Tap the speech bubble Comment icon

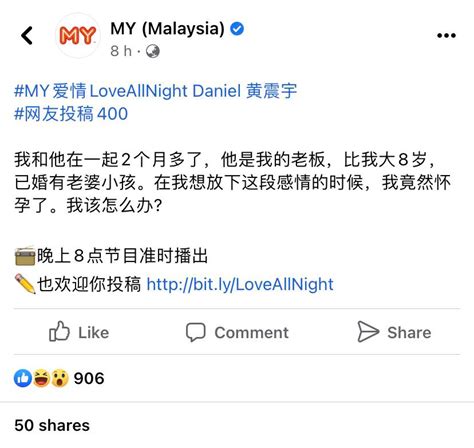[195, 332]
